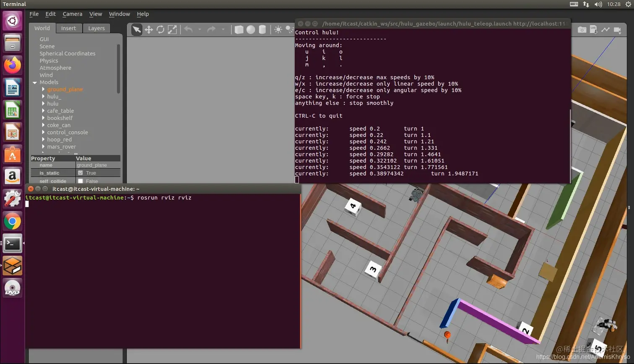Viewport: 634px width, 364px height.
Task: Select Atmosphere in the world tree
Action: [55, 68]
